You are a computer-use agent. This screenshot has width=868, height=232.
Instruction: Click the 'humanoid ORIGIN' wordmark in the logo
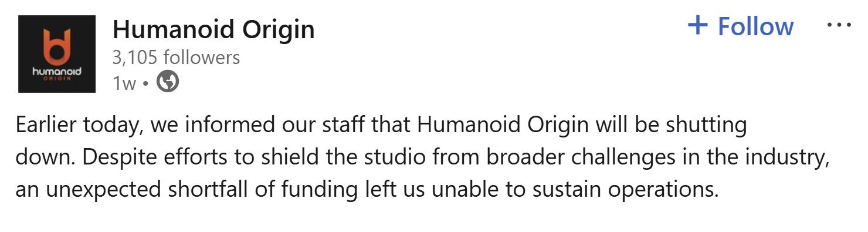point(57,73)
